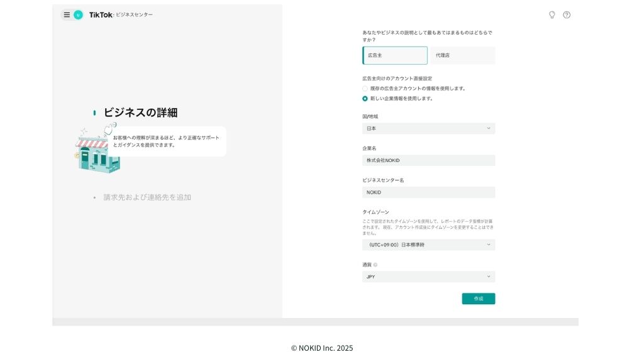
Task: Choose 新しい企業情報を使用します radio
Action: click(x=365, y=99)
